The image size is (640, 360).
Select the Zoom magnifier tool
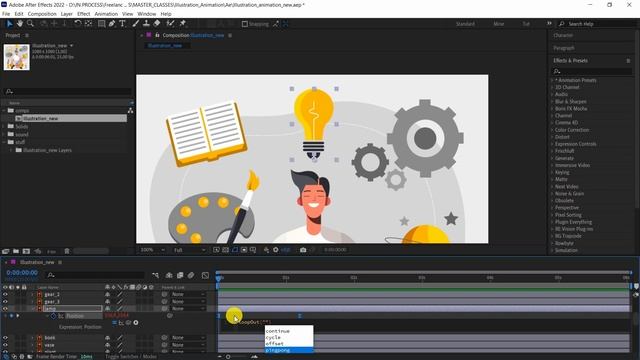pyautogui.click(x=30, y=24)
